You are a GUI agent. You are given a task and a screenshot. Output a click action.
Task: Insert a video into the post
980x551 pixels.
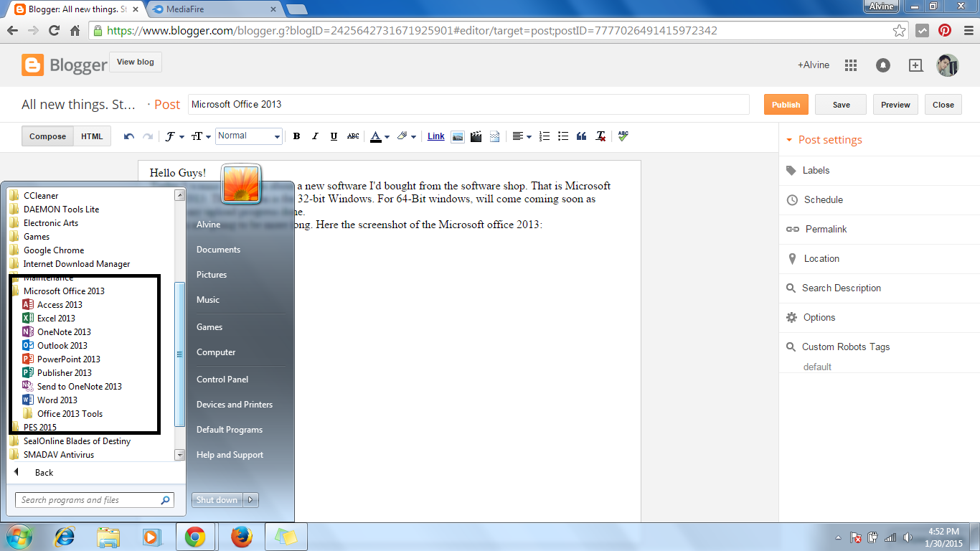(476, 136)
